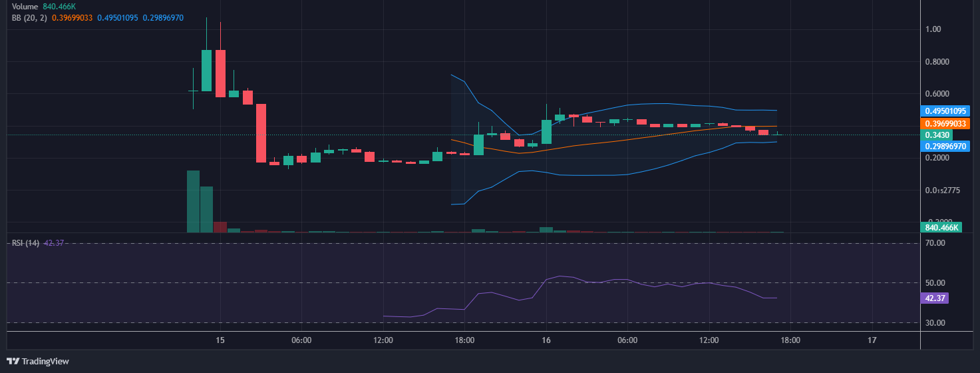Click the 0.8000 price scale label

coord(937,62)
